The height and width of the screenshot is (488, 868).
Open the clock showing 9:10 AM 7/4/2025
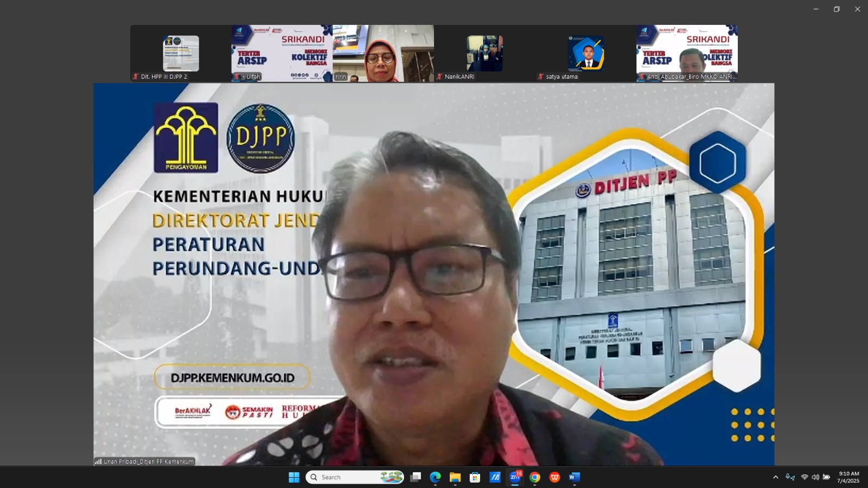[x=848, y=477]
